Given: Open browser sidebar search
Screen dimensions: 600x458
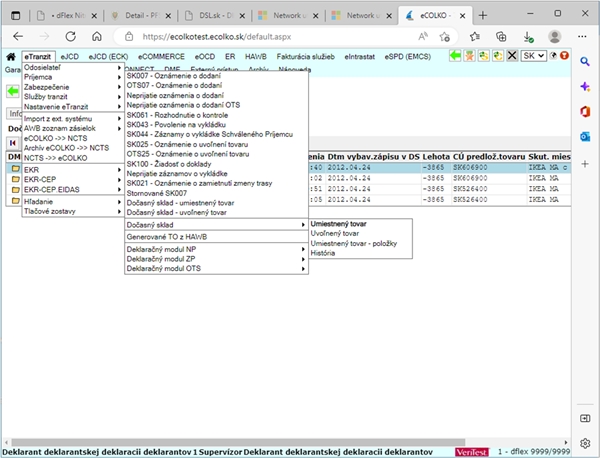Looking at the screenshot, I should point(585,62).
